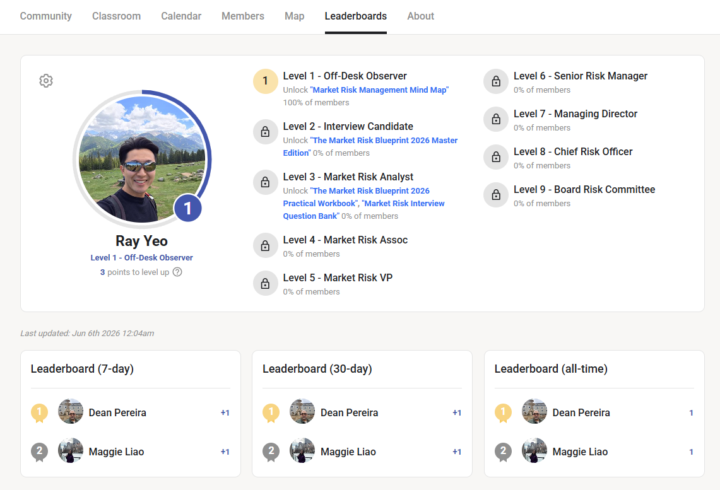The height and width of the screenshot is (490, 720).
Task: Click the gold rank 1 medal in the 7-day leaderboard
Action: [39, 412]
